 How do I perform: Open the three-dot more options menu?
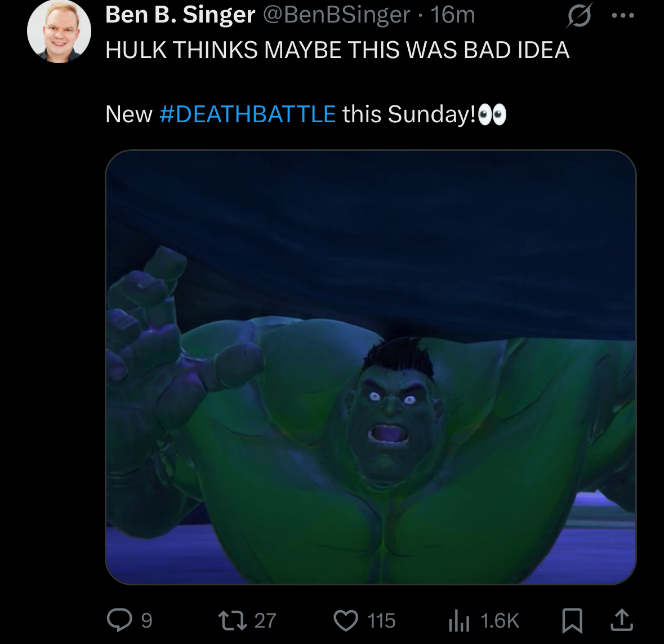point(623,16)
